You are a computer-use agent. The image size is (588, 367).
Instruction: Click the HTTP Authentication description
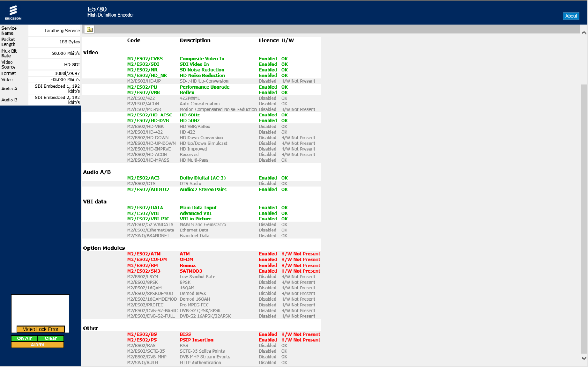(200, 363)
